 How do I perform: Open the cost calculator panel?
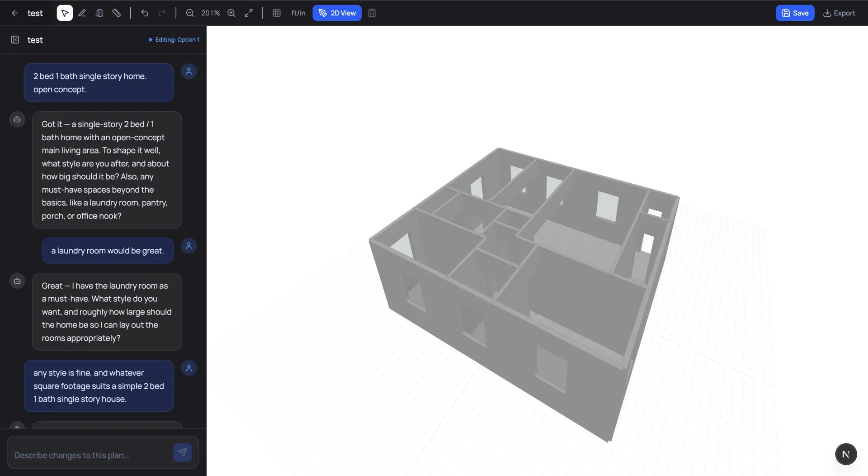click(x=372, y=13)
